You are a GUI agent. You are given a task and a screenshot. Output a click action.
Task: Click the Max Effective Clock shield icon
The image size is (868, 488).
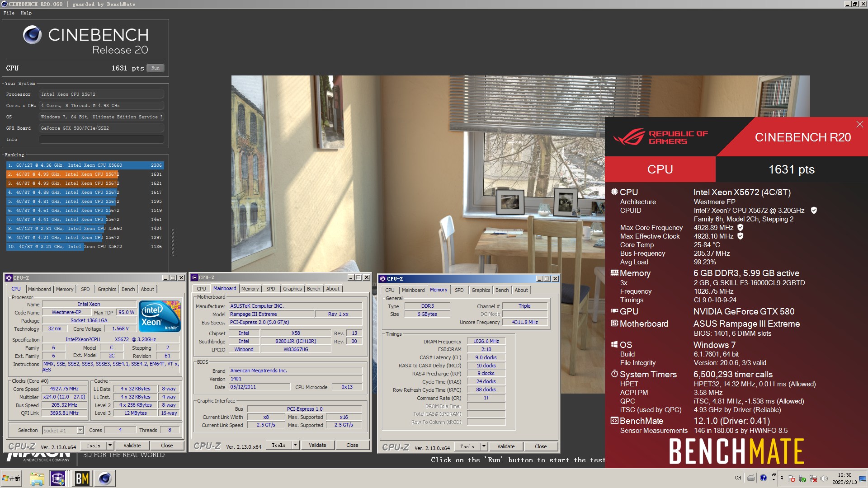point(741,236)
